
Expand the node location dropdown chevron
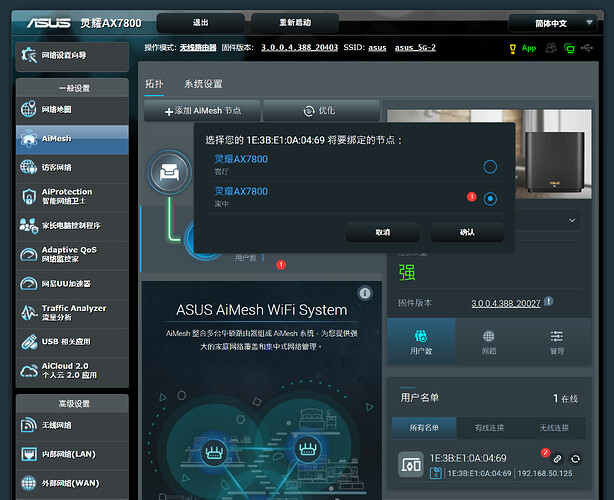pos(572,220)
